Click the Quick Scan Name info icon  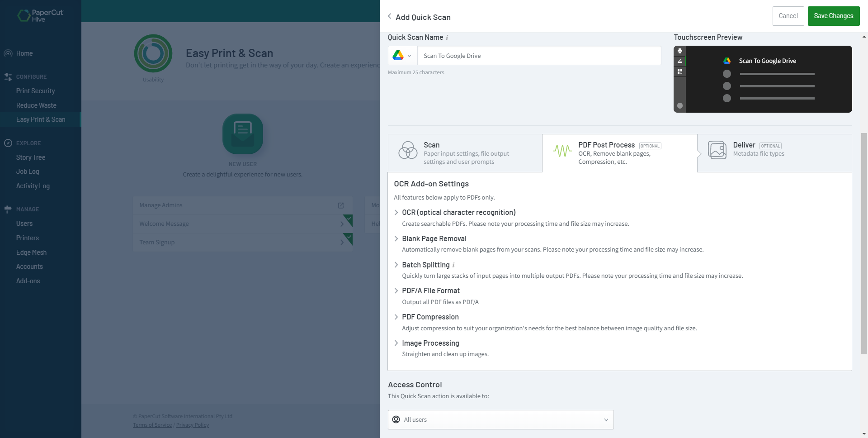(x=447, y=38)
